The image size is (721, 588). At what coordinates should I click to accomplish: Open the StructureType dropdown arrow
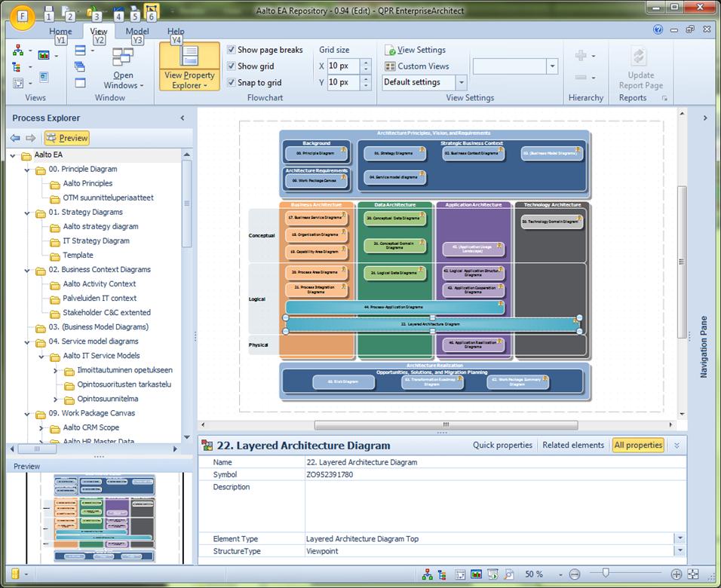(x=680, y=550)
